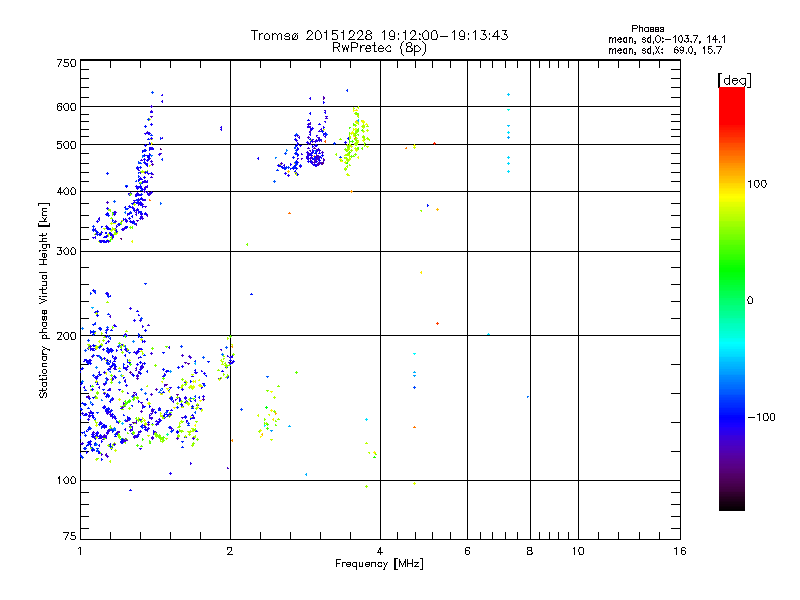
Task: Click the dense blue spiral cluster just below 500 km
Action: coord(316,156)
